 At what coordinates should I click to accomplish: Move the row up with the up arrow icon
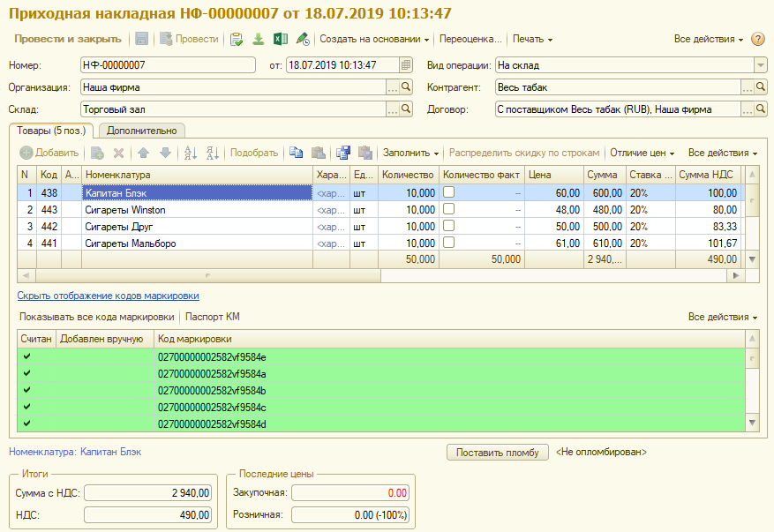pos(143,153)
